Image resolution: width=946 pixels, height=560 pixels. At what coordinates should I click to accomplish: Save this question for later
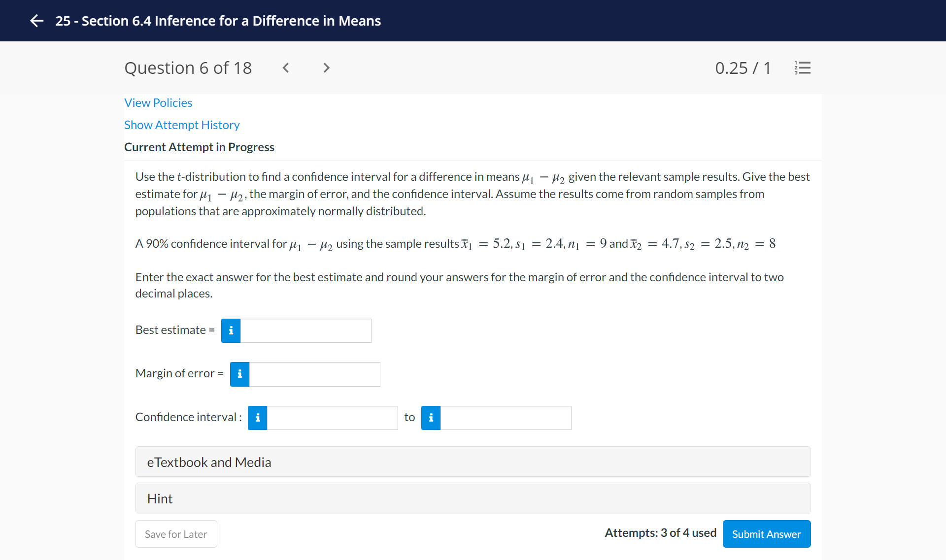pyautogui.click(x=176, y=534)
